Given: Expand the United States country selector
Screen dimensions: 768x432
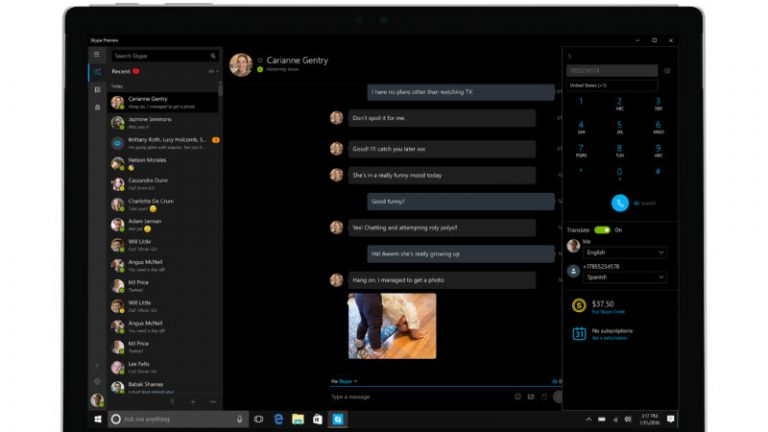Looking at the screenshot, I should pos(612,86).
